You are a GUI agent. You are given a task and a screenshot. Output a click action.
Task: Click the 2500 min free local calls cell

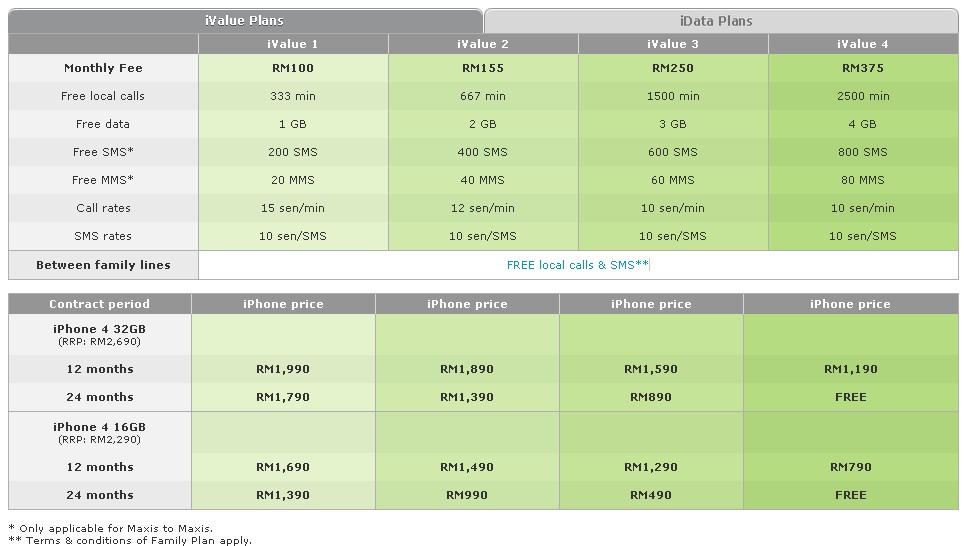point(862,96)
